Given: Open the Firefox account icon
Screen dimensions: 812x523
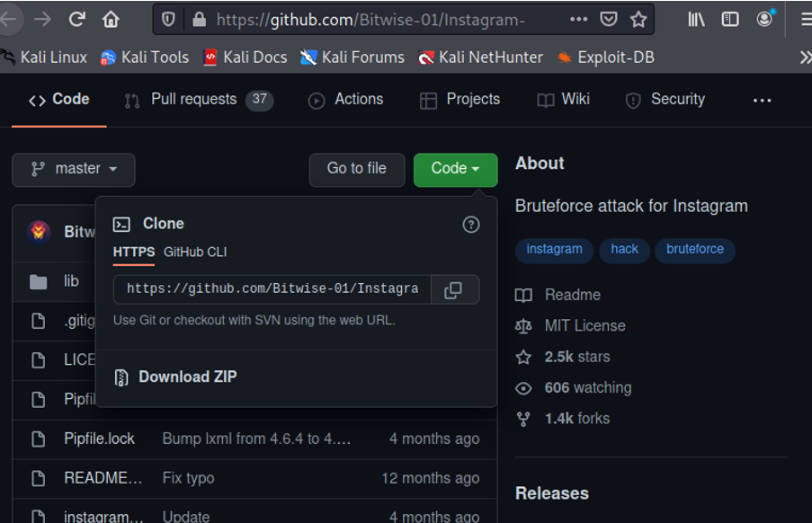Looking at the screenshot, I should (x=764, y=20).
